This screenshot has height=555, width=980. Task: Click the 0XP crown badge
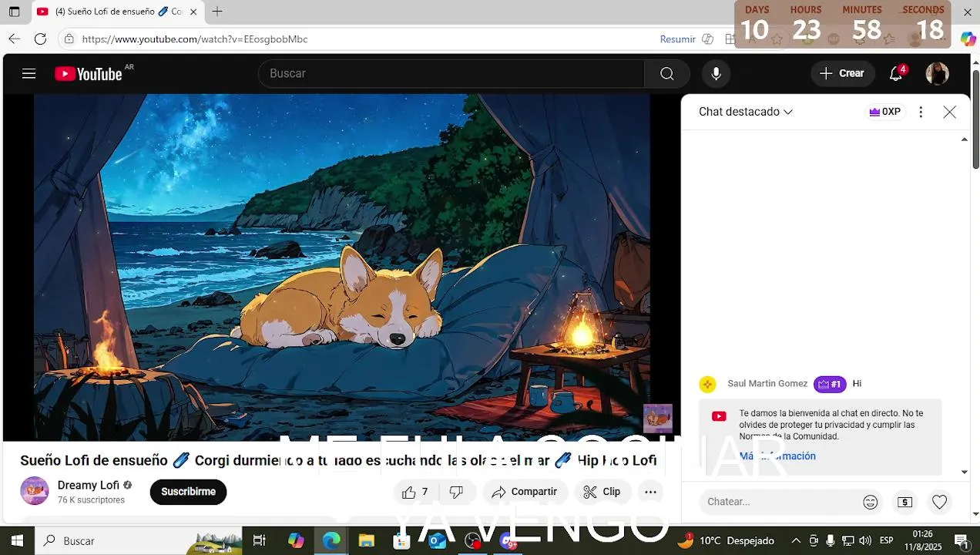pyautogui.click(x=884, y=112)
